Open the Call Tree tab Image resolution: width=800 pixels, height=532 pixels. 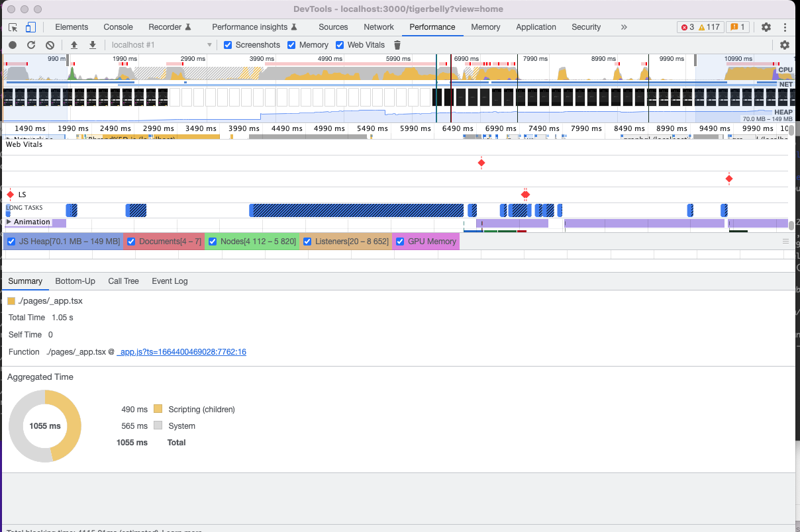point(123,281)
